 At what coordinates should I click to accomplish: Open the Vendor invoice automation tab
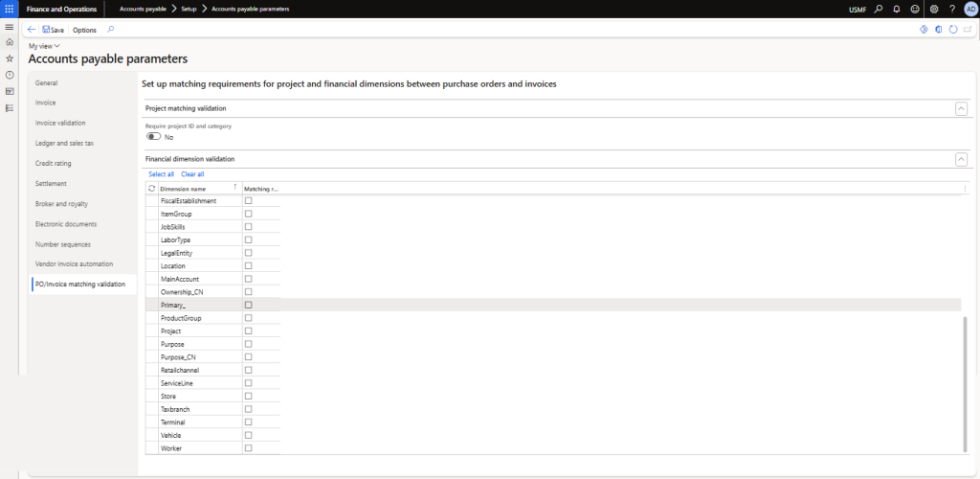tap(74, 263)
